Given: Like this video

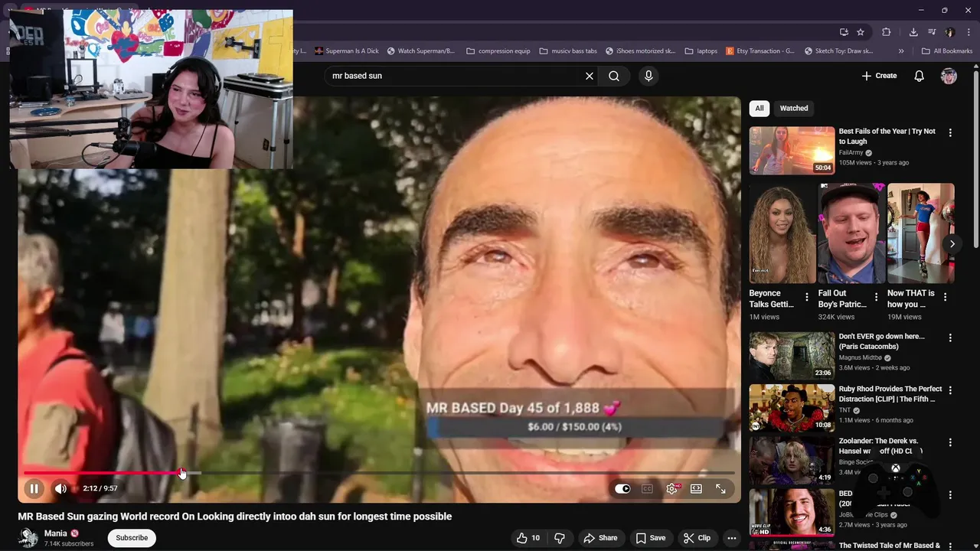Looking at the screenshot, I should [528, 538].
